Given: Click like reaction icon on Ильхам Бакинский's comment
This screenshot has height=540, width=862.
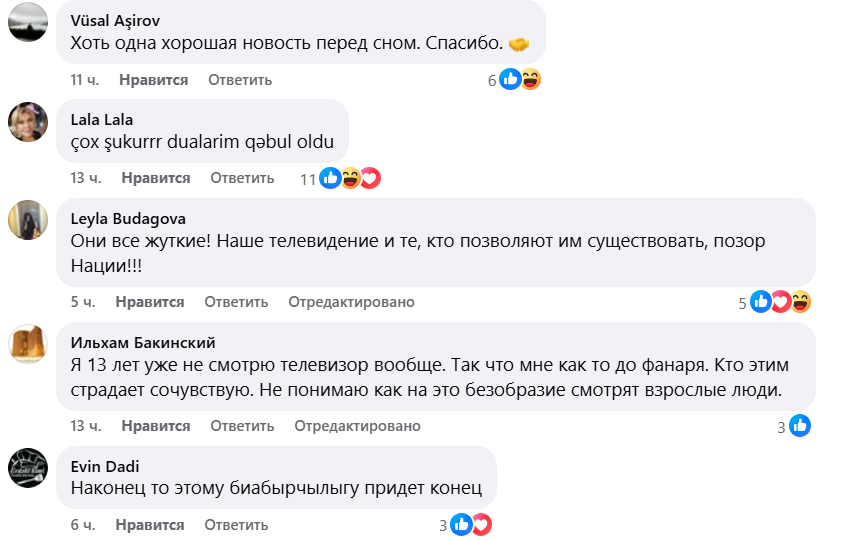Looking at the screenshot, I should pyautogui.click(x=799, y=426).
